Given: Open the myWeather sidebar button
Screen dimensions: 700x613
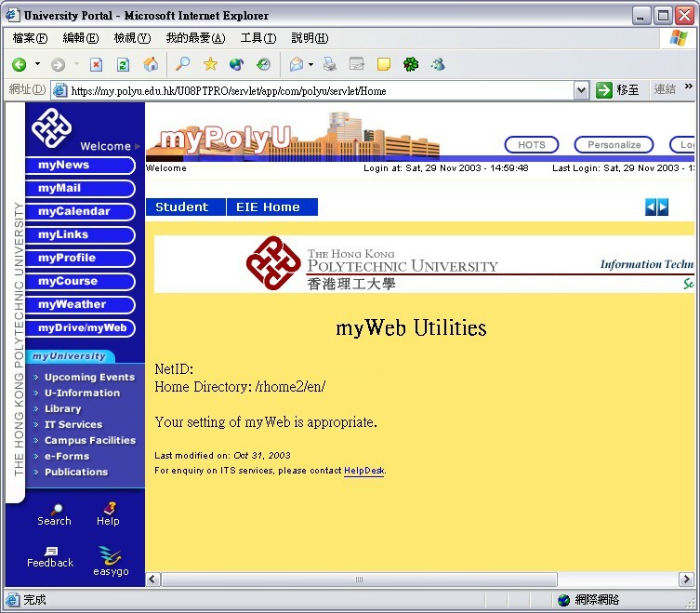Looking at the screenshot, I should 80,305.
